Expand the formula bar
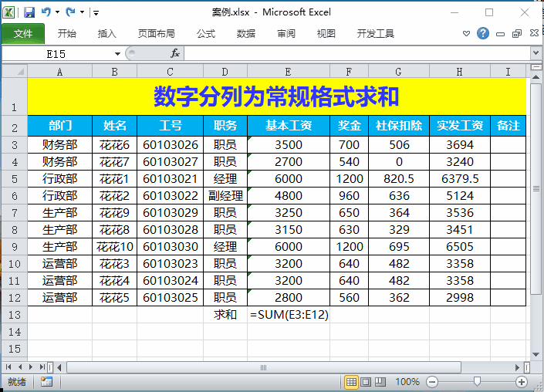Image resolution: width=544 pixels, height=392 pixels. pos(536,53)
